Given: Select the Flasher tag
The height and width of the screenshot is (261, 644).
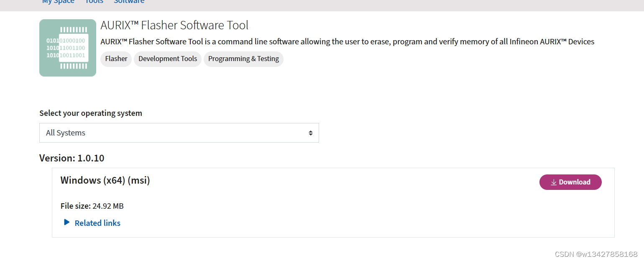Looking at the screenshot, I should (x=116, y=59).
